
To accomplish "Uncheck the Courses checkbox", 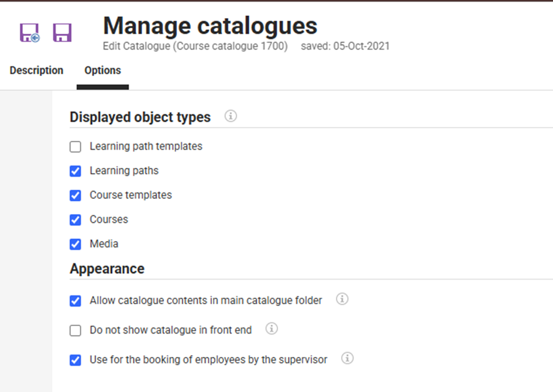I will [x=75, y=219].
